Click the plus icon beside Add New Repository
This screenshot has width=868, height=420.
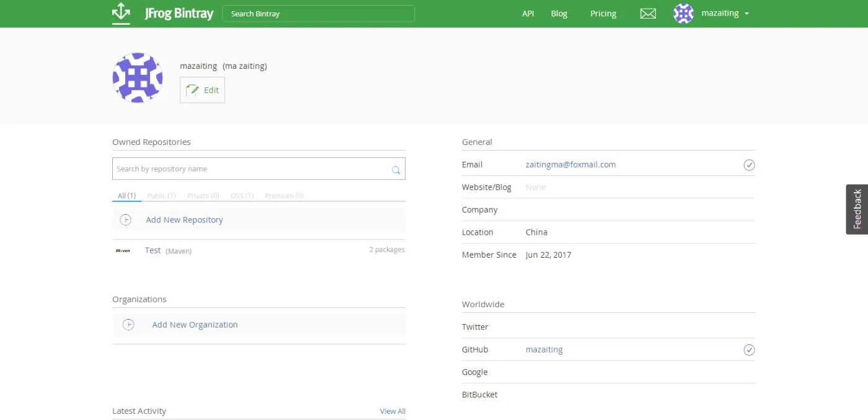[126, 220]
